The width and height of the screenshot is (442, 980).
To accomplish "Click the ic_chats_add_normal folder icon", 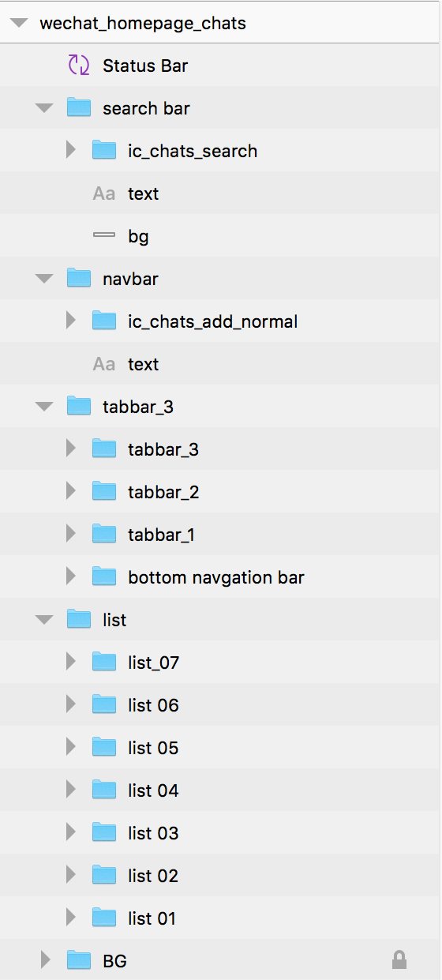I will tap(104, 321).
